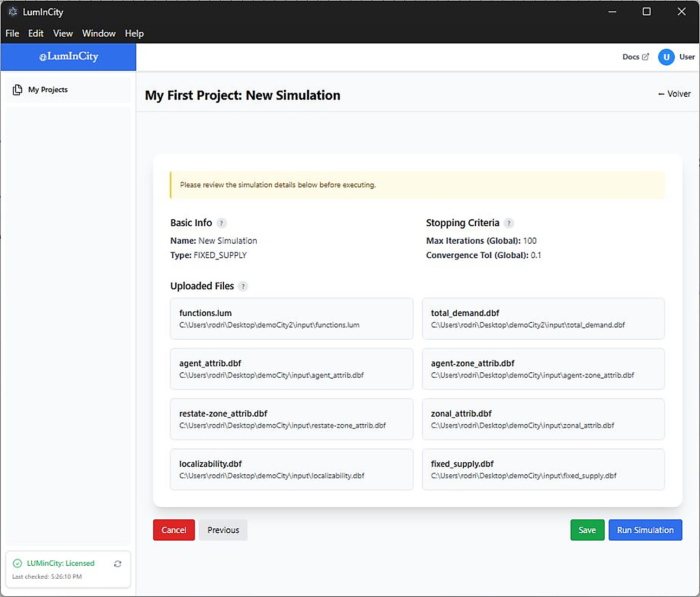Click the green Licensed checkmark icon

coord(17,563)
